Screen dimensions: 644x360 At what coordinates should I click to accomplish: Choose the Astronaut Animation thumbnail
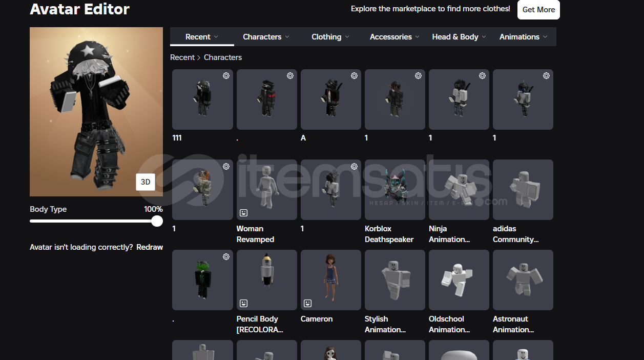pos(523,280)
